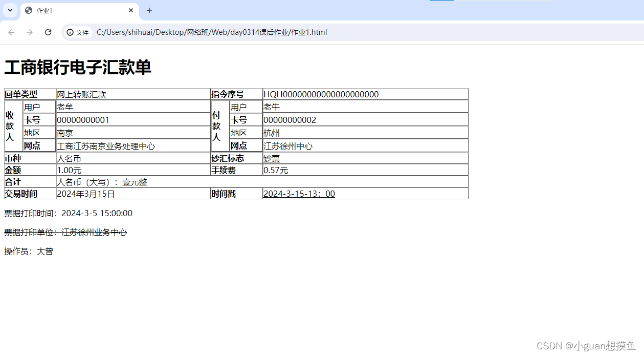Screen dimensions: 644x356
Task: Close the 作业1 browser tab
Action: (131, 10)
